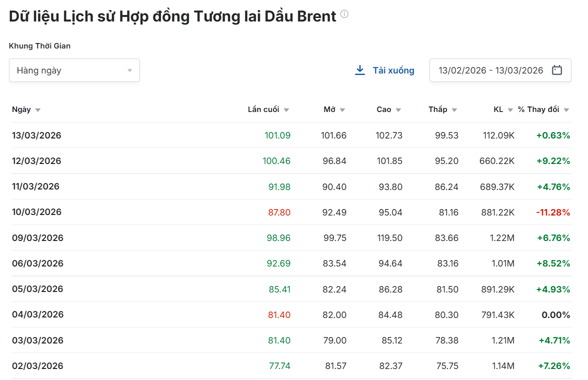588x380 pixels.
Task: Click the 10/03/2026 closing price 87.80
Action: (279, 212)
